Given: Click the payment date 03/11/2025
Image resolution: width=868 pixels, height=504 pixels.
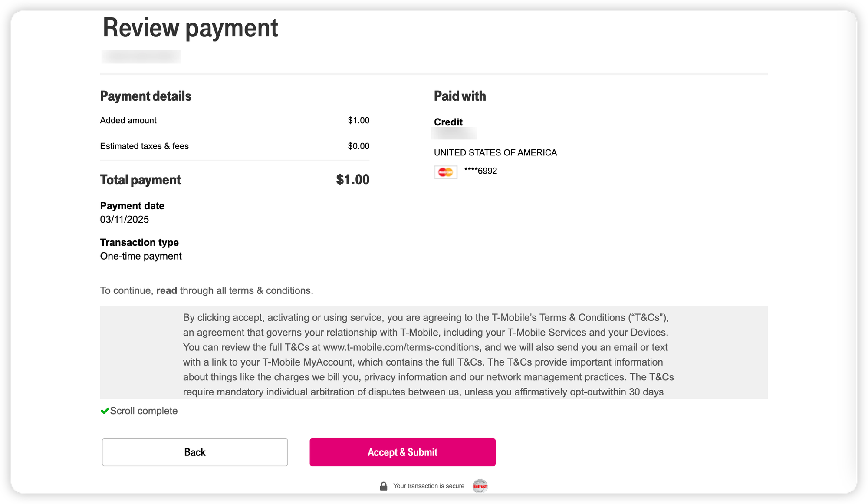Looking at the screenshot, I should pyautogui.click(x=125, y=220).
